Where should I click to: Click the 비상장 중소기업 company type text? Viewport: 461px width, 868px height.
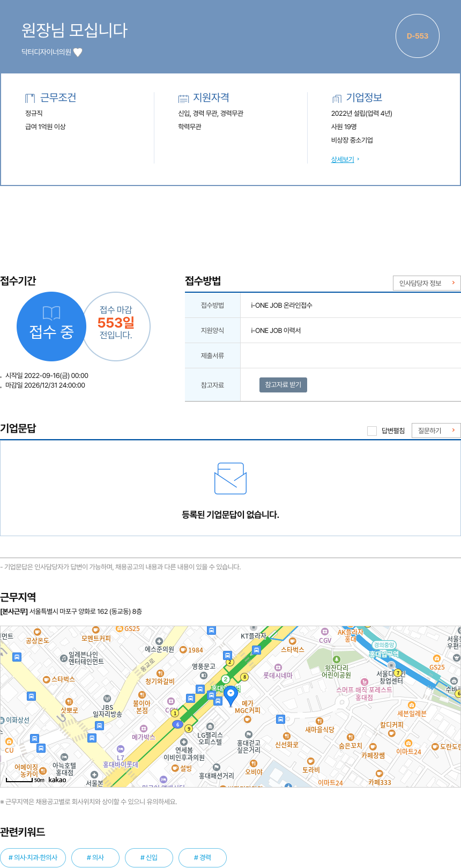(x=352, y=140)
